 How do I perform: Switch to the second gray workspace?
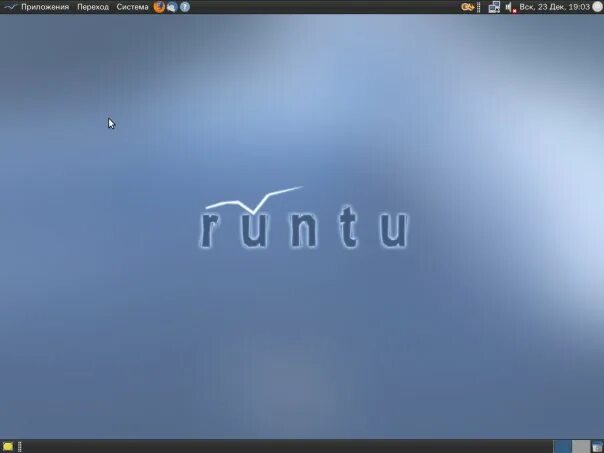[581, 447]
